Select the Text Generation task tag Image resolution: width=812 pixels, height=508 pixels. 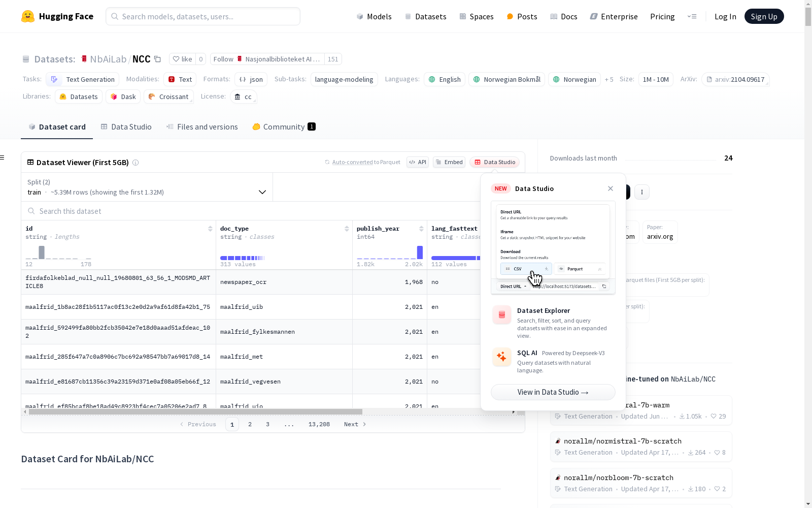click(x=83, y=79)
